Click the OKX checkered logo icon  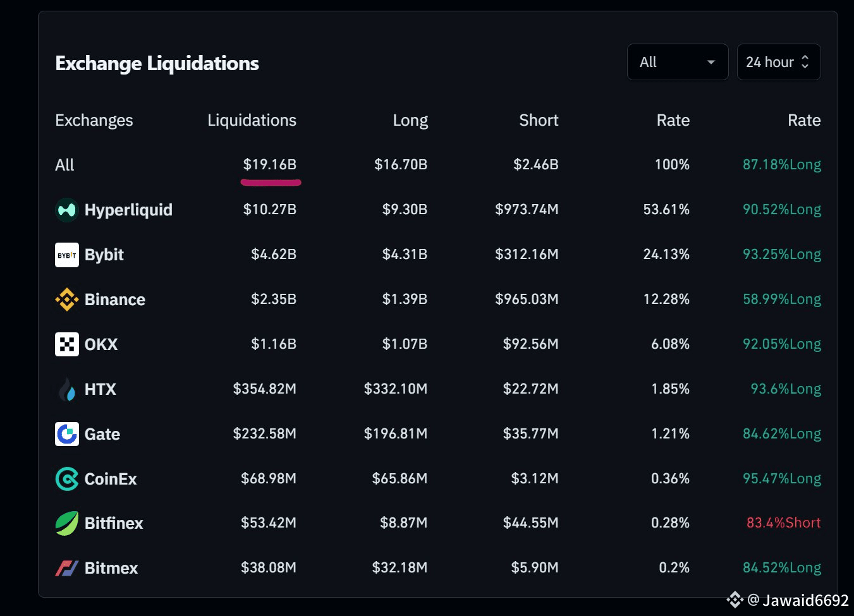pos(67,344)
